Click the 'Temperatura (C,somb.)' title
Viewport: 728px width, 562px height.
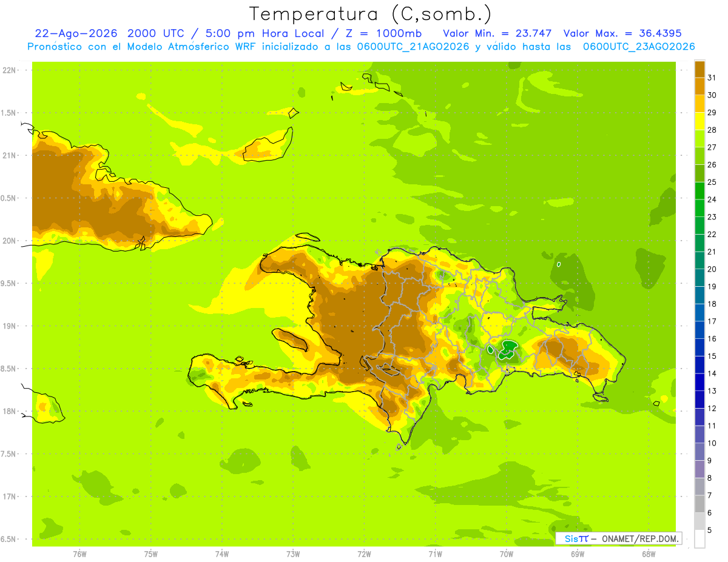point(370,14)
